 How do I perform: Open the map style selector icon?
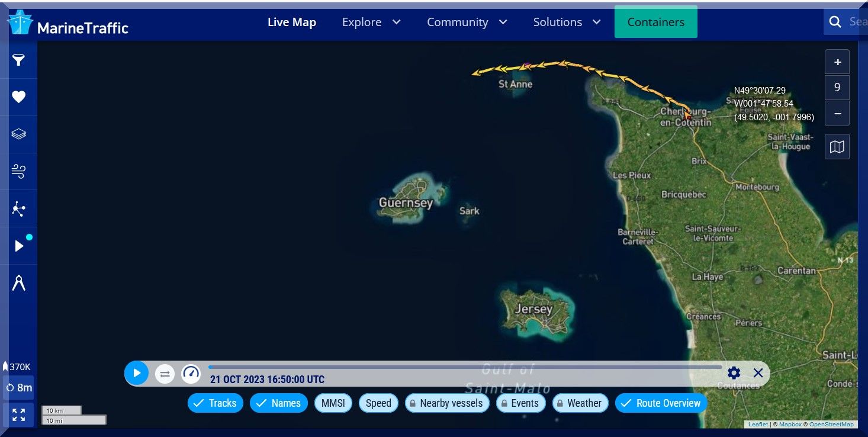[x=837, y=147]
